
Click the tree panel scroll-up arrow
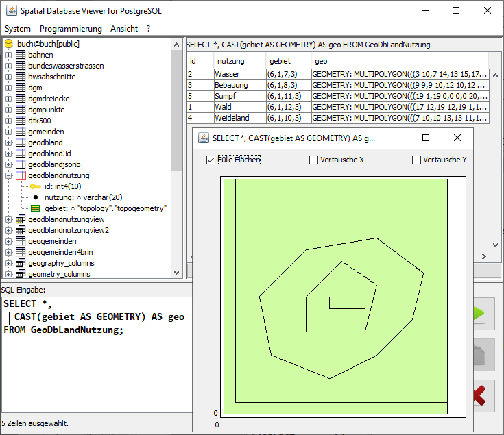coord(176,45)
